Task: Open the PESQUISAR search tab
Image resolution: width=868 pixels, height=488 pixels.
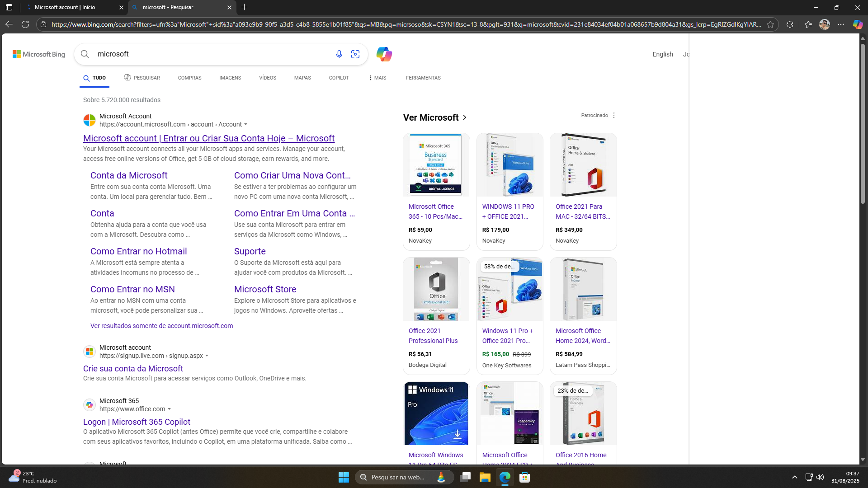Action: pos(142,78)
